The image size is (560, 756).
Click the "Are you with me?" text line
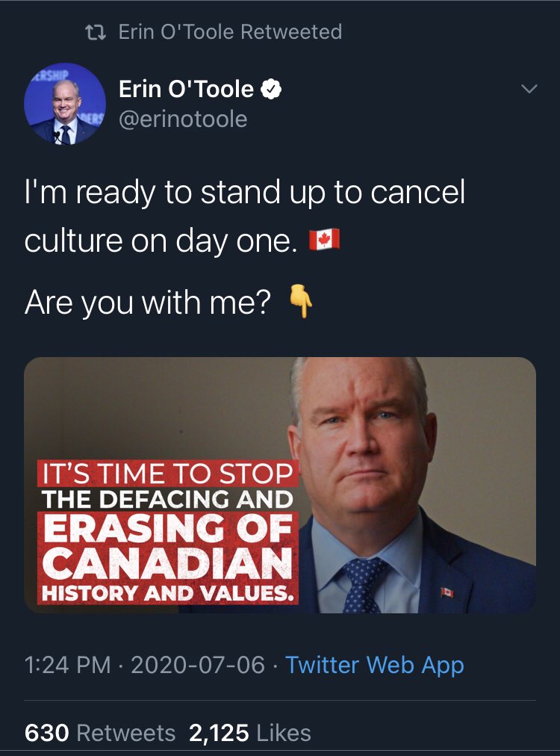[148, 303]
